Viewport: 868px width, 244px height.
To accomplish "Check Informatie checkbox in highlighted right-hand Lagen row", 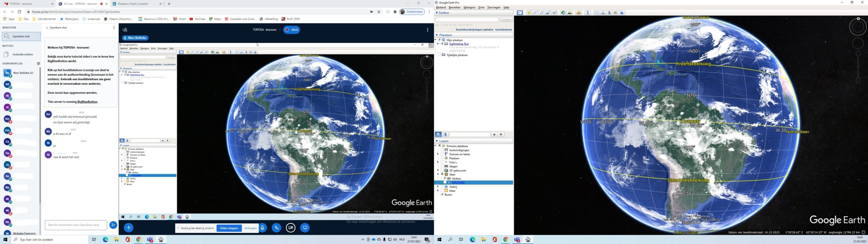I will click(x=445, y=182).
